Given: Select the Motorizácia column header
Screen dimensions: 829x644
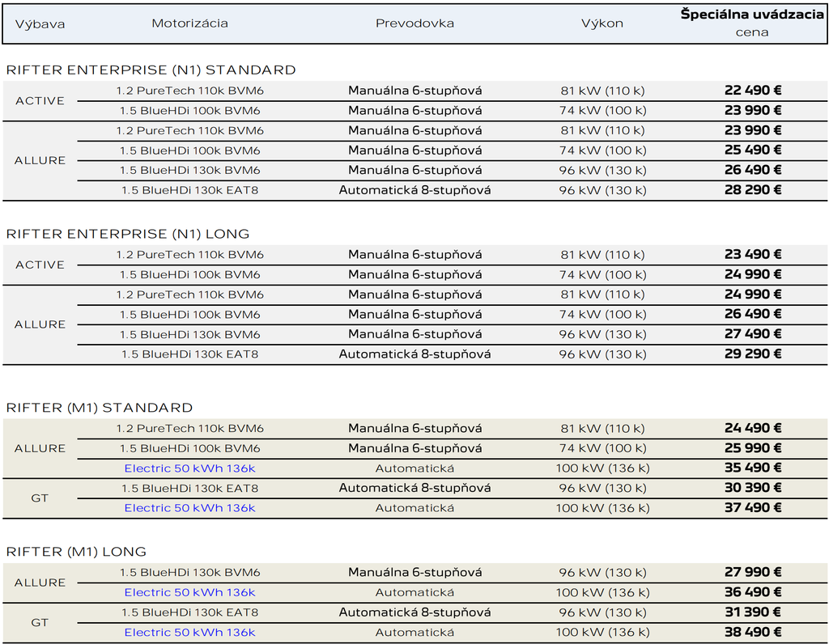Looking at the screenshot, I should pos(189,23).
